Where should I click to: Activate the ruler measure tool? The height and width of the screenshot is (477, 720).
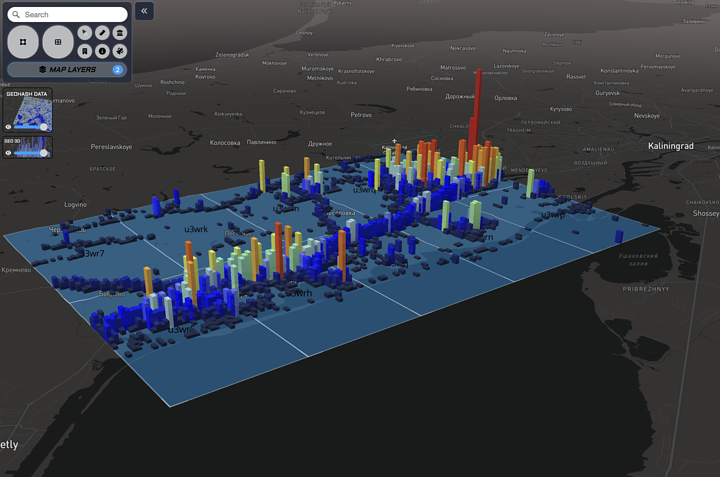(x=102, y=33)
